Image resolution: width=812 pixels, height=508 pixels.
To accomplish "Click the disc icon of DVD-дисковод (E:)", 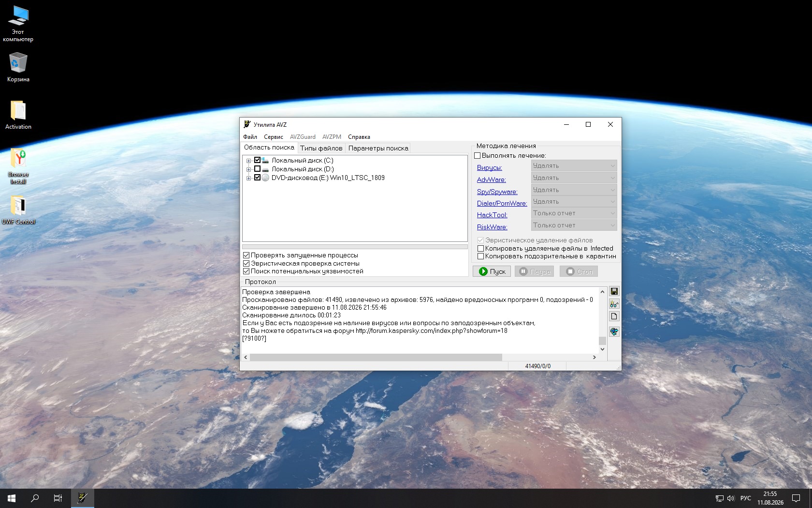I will pyautogui.click(x=265, y=178).
